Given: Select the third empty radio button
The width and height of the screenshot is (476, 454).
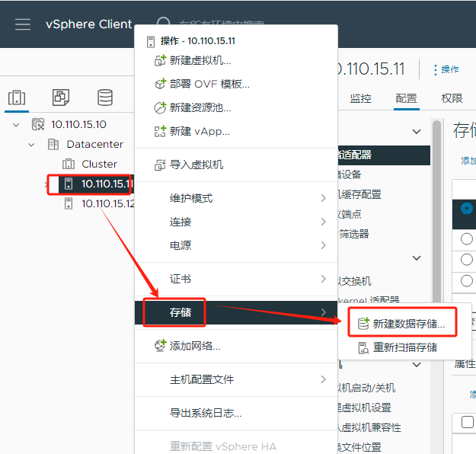Looking at the screenshot, I should tap(467, 280).
